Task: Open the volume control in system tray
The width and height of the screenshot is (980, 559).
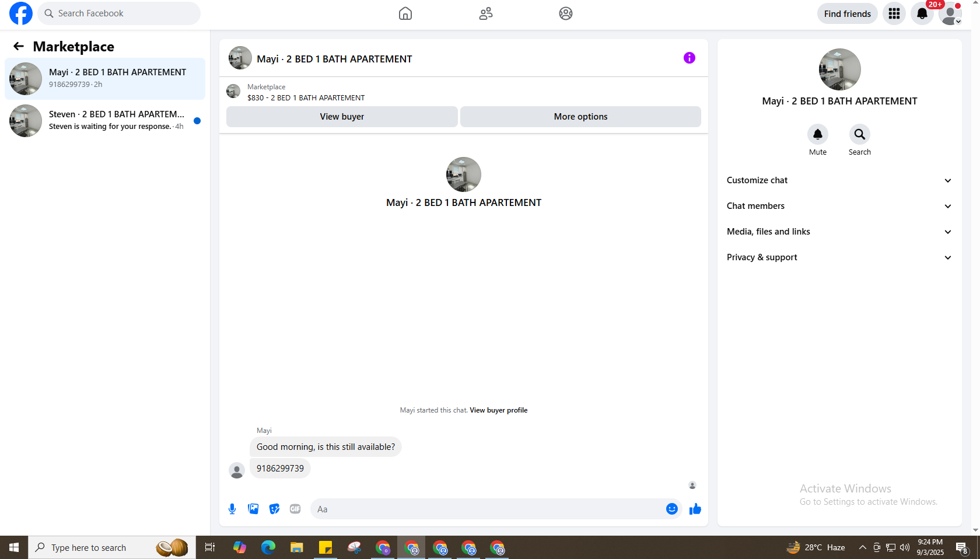Action: tap(905, 547)
